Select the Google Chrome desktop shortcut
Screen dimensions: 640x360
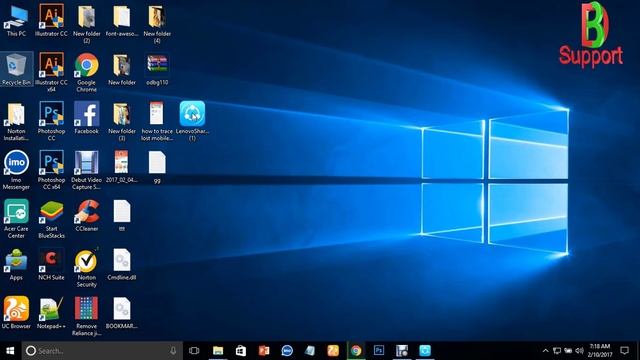(87, 72)
